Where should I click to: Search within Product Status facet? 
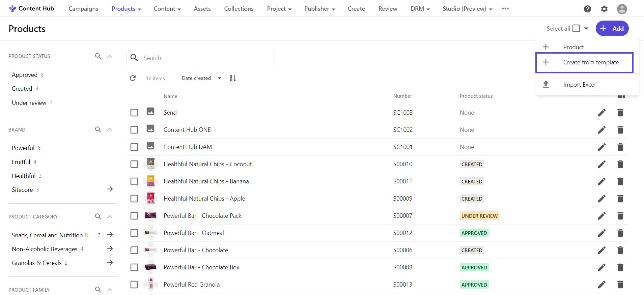point(98,56)
